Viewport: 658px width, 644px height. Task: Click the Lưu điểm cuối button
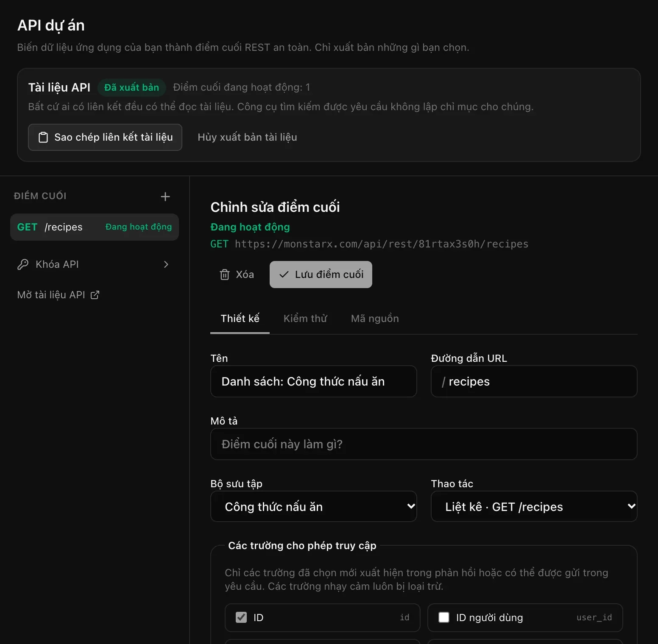321,275
